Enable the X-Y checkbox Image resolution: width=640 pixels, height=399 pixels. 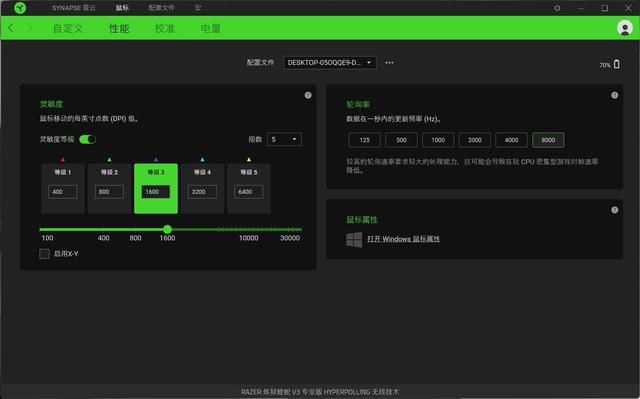[44, 254]
